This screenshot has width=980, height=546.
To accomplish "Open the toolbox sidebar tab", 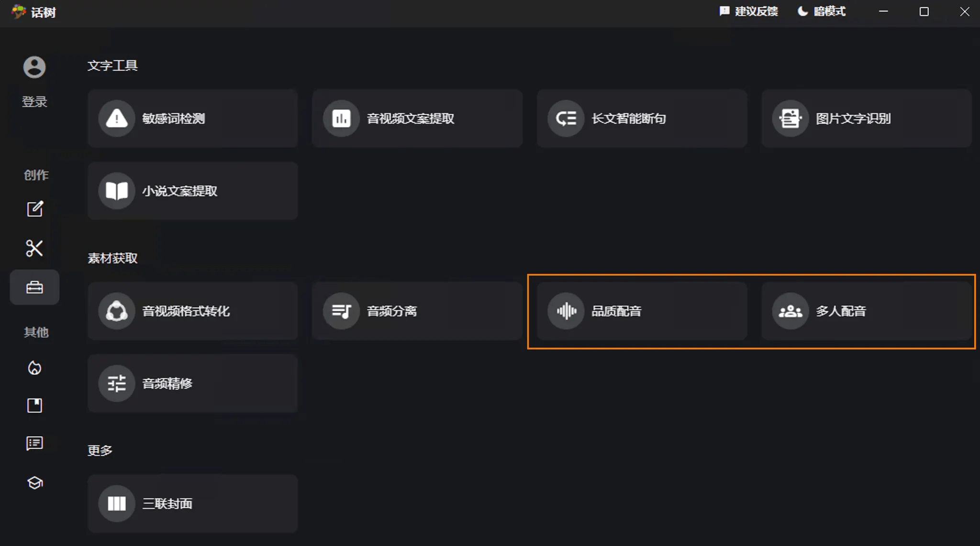I will pos(34,287).
